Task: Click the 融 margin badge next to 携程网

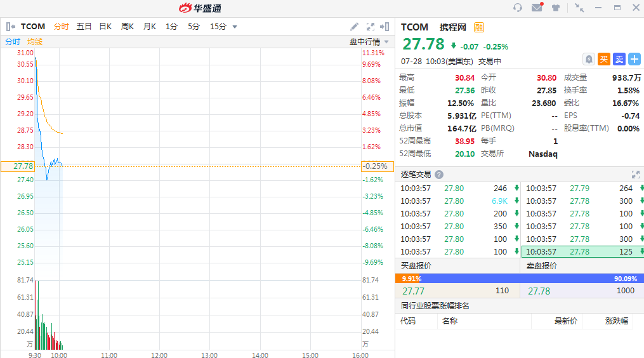Action: coord(479,27)
